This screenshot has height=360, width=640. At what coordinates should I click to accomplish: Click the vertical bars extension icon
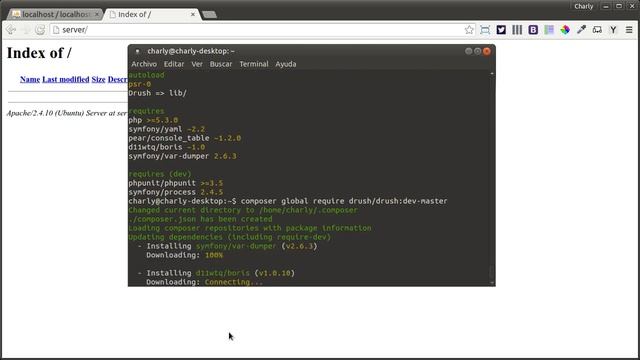[517, 30]
